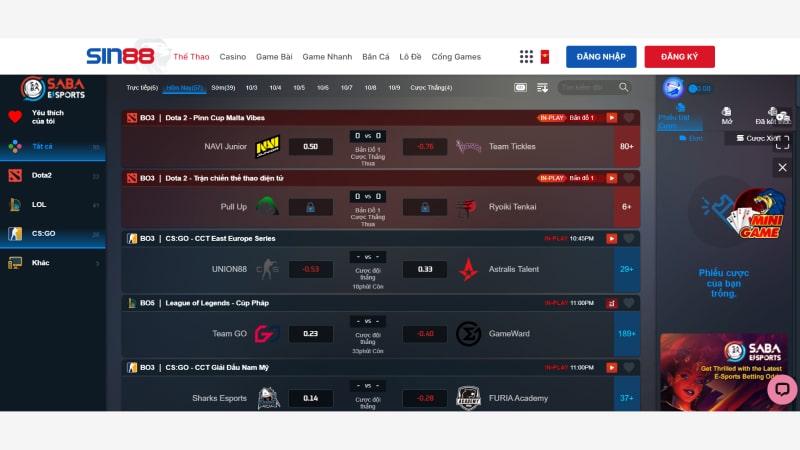Switch to the Hôm Nay tab

[184, 88]
